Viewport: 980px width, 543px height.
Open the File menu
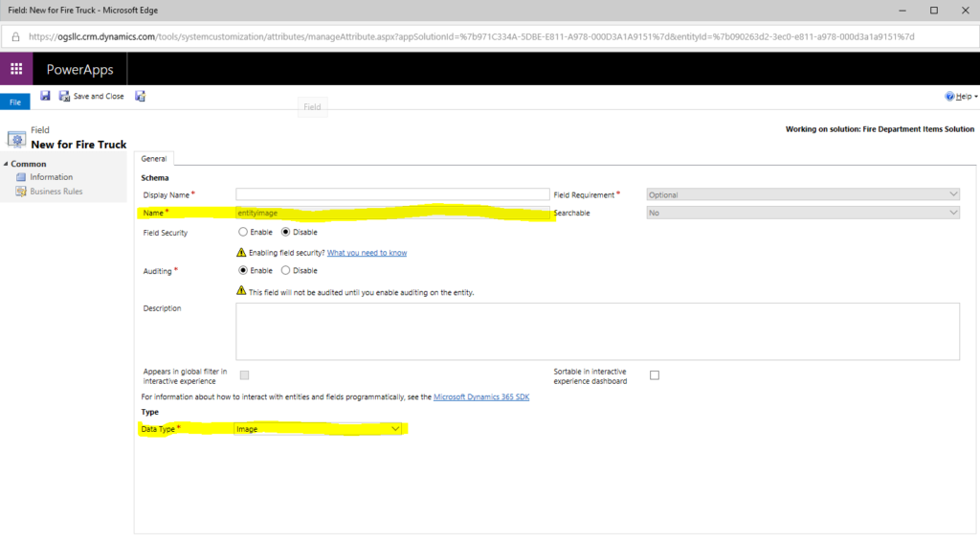click(15, 102)
